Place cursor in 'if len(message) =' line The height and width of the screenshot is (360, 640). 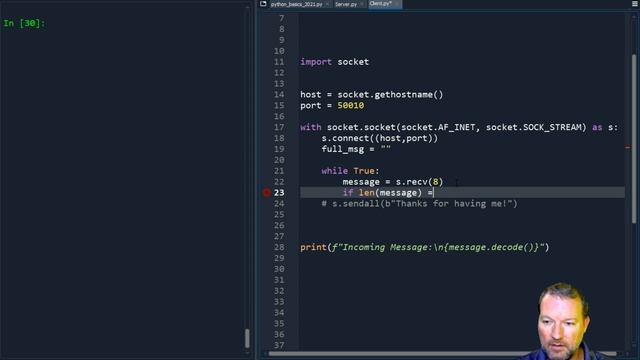[388, 193]
